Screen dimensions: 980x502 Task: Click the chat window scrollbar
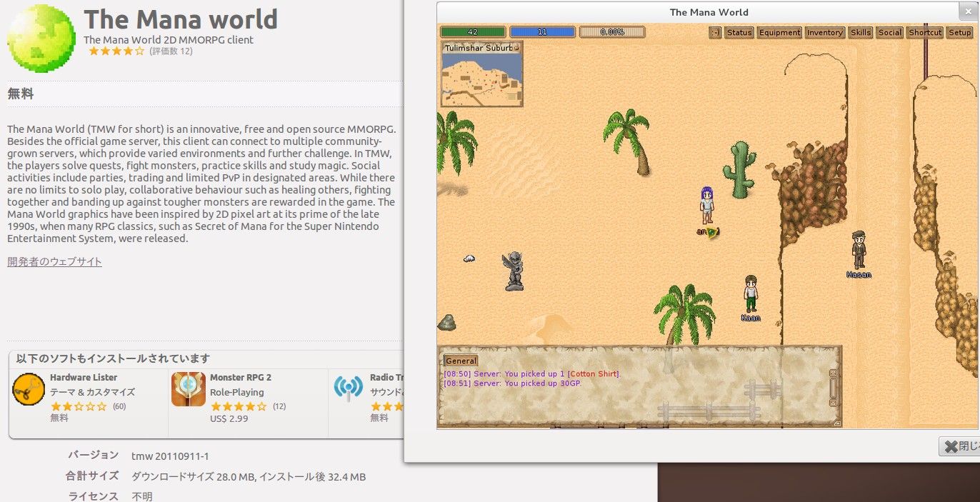pos(833,388)
